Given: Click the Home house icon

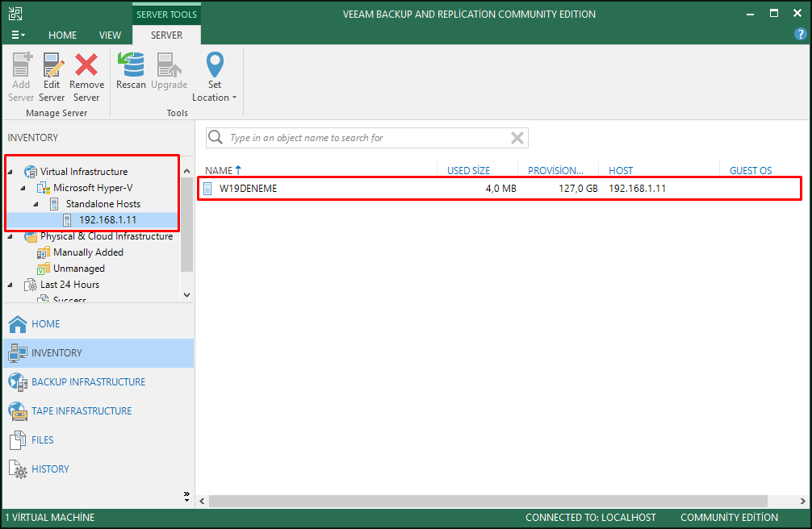Looking at the screenshot, I should pyautogui.click(x=18, y=324).
